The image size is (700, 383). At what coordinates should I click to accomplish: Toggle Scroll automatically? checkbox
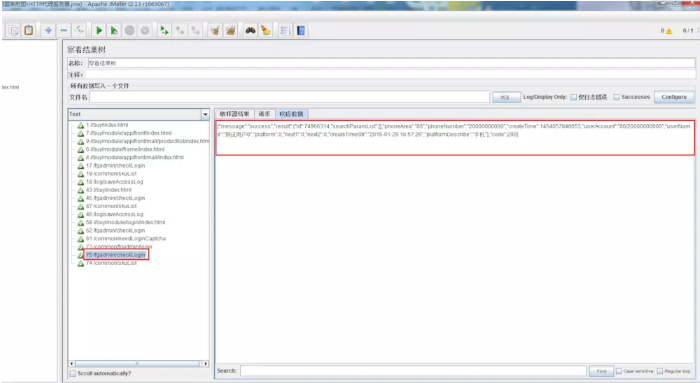(73, 373)
